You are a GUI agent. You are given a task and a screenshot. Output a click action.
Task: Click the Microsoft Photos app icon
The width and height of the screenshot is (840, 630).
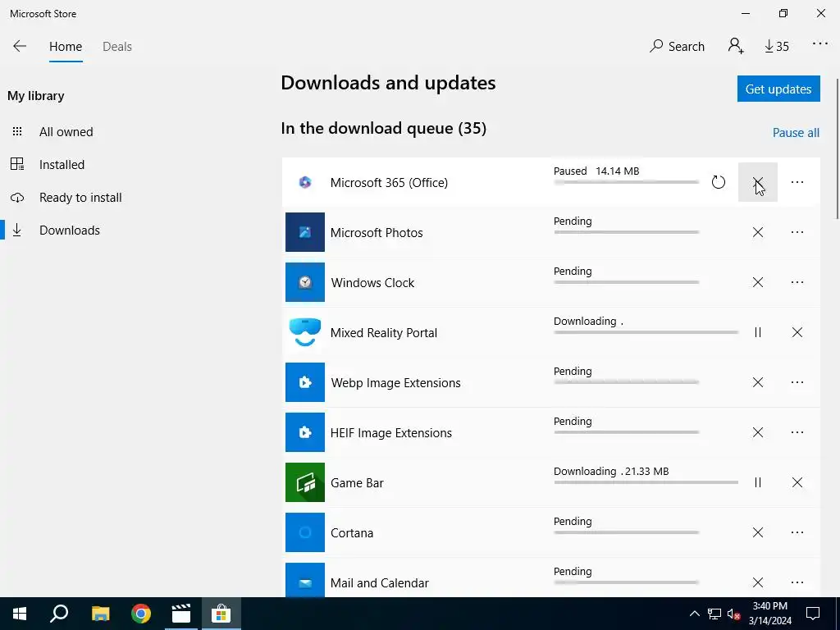coord(305,232)
